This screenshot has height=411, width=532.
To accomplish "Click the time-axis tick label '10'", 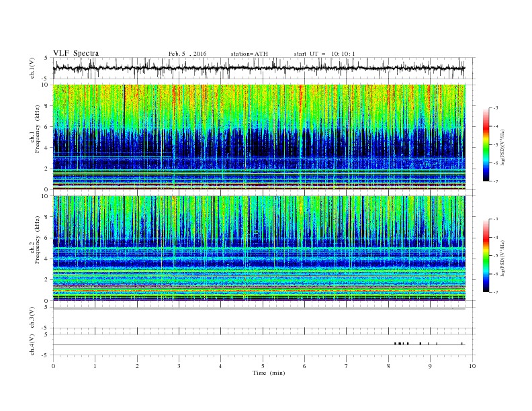I will 472,366.
